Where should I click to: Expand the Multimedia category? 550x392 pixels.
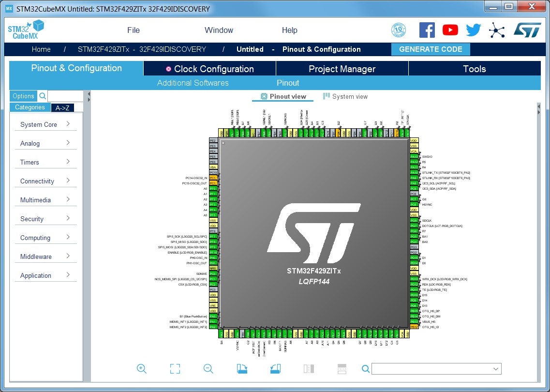point(45,200)
